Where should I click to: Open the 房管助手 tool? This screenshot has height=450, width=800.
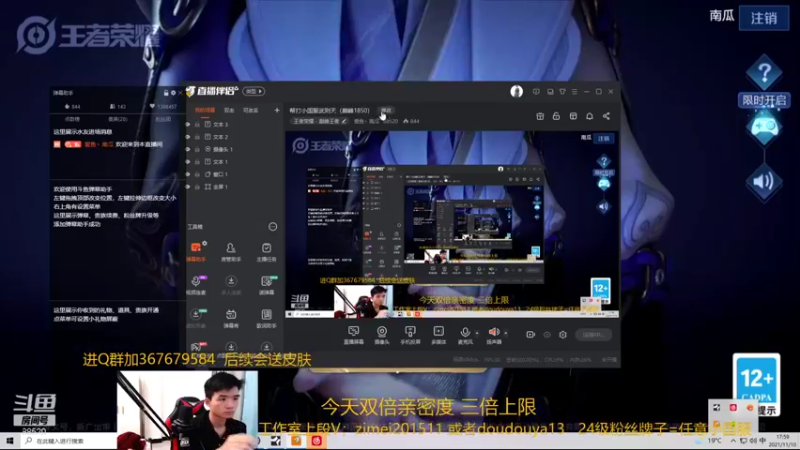click(231, 252)
